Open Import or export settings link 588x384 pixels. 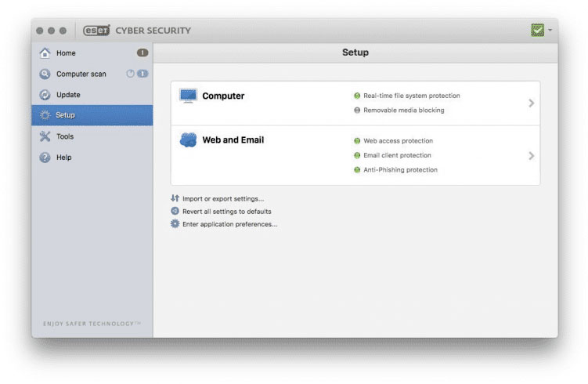pos(222,199)
